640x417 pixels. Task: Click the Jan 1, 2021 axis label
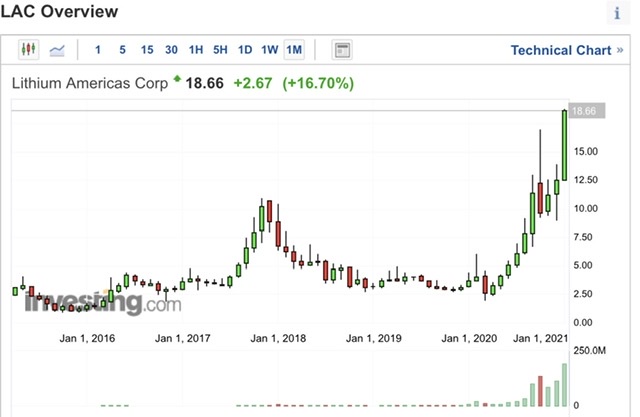(x=540, y=338)
